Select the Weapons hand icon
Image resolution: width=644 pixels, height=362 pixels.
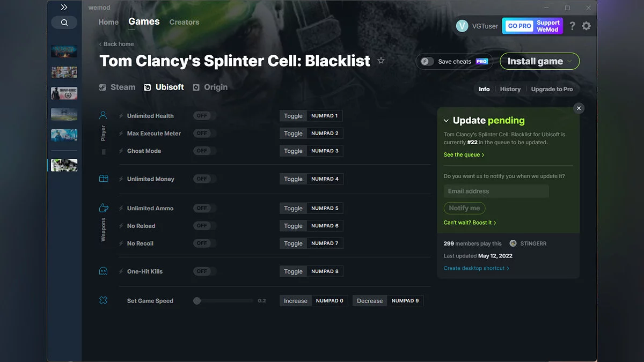103,208
